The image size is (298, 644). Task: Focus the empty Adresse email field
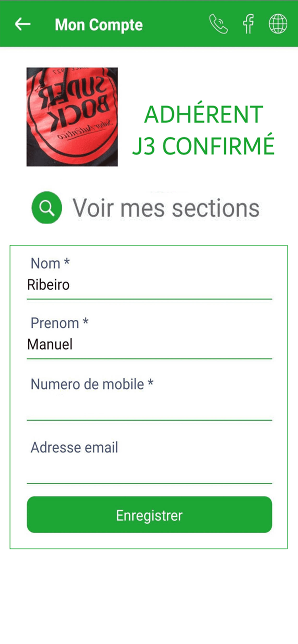pos(149,470)
